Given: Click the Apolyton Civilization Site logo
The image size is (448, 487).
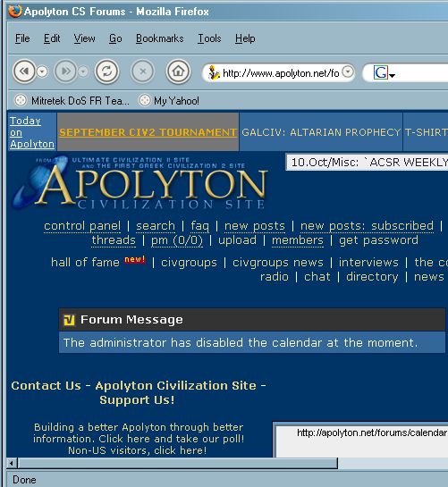Looking at the screenshot, I should coord(139,182).
